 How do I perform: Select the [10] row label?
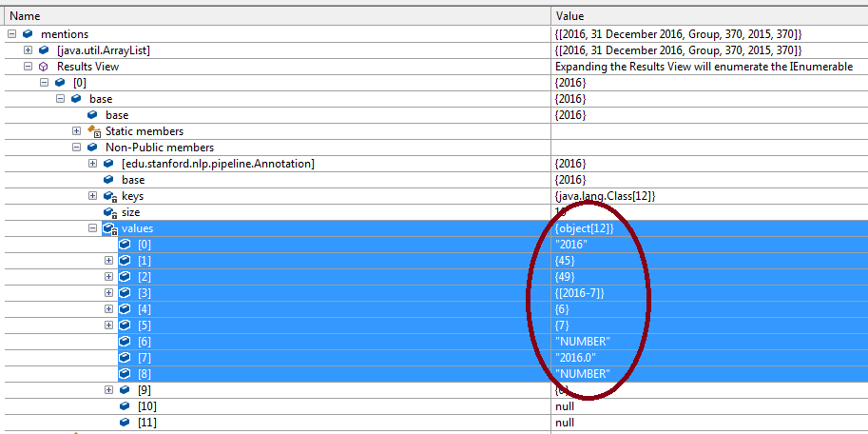147,406
